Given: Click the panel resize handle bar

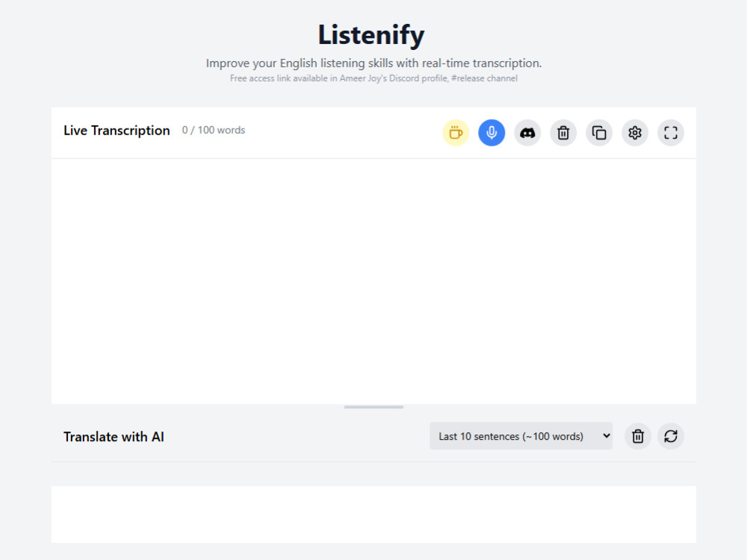Looking at the screenshot, I should pos(374,407).
